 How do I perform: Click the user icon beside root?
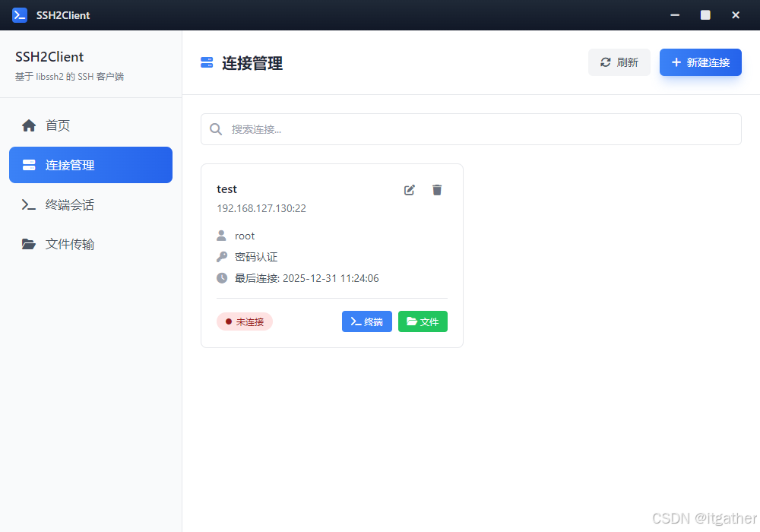pos(221,236)
